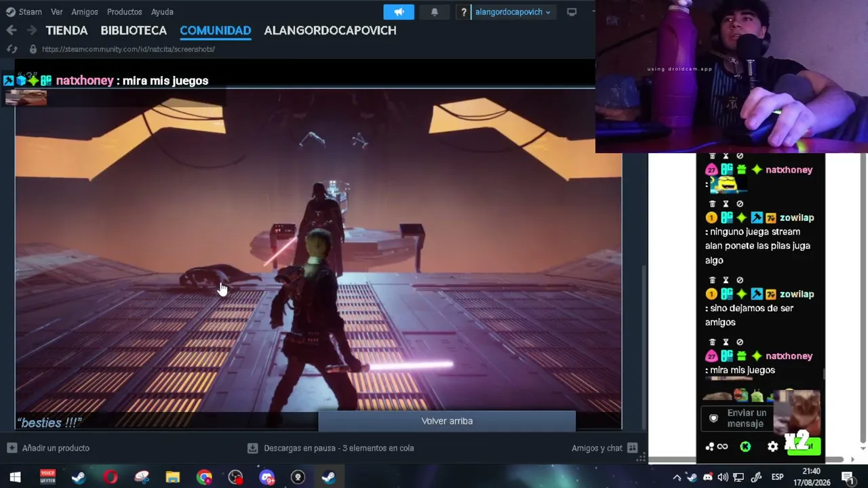Go to the TIENDA tab
This screenshot has height=488, width=868.
pos(66,30)
